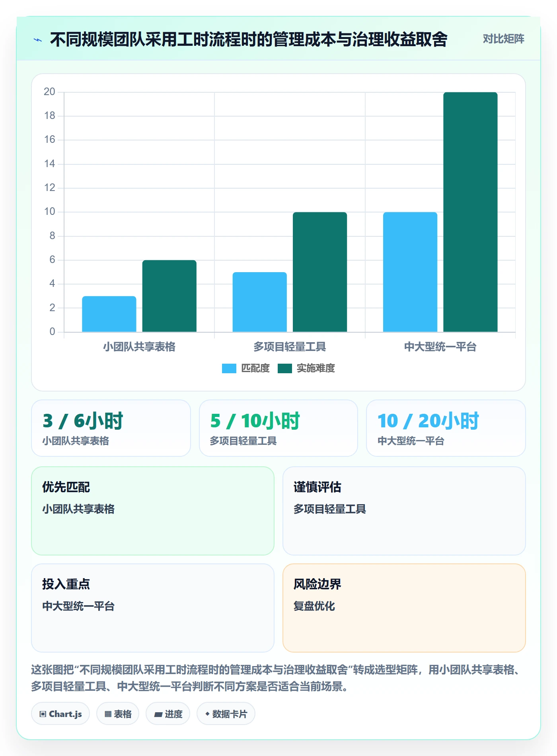Click the y-axis value 20
The image size is (557, 756).
(x=50, y=92)
